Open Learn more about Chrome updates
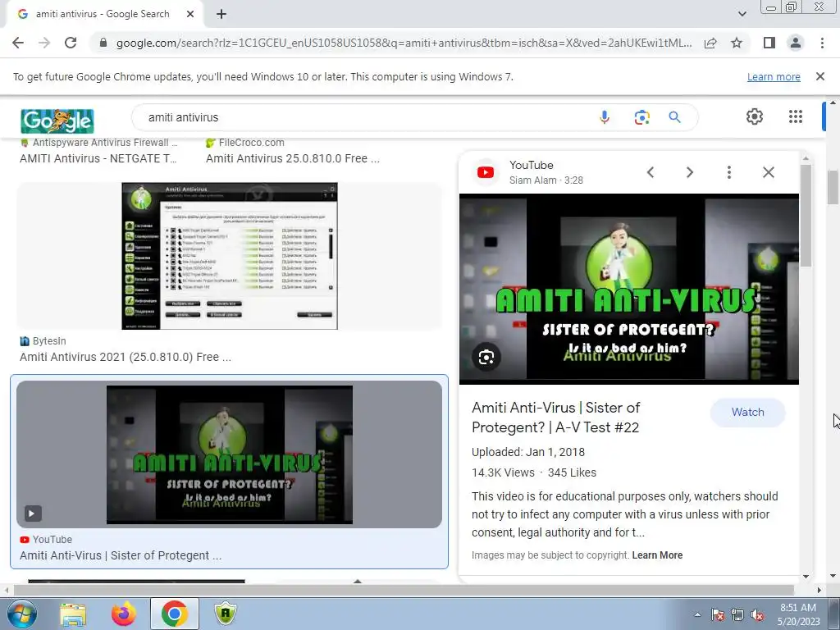This screenshot has width=840, height=630. (774, 76)
